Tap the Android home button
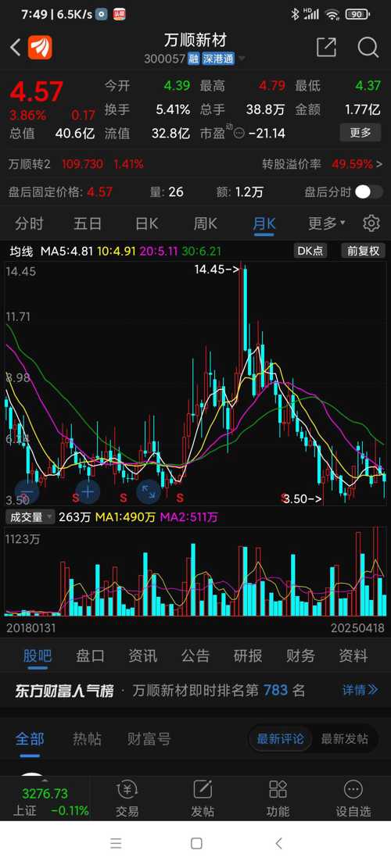The height and width of the screenshot is (868, 391). tap(196, 843)
